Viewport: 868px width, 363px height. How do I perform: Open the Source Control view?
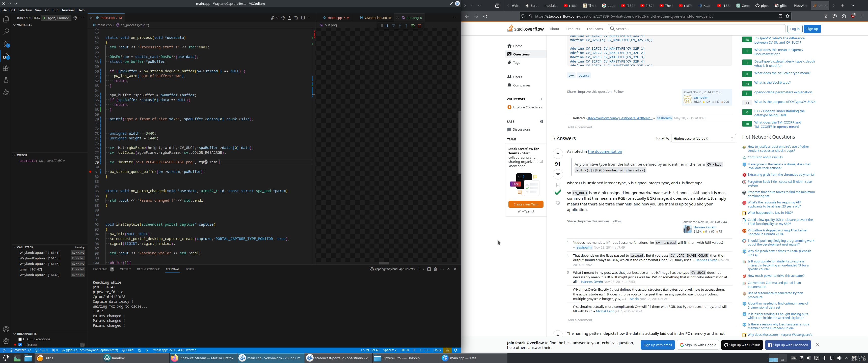6,44
